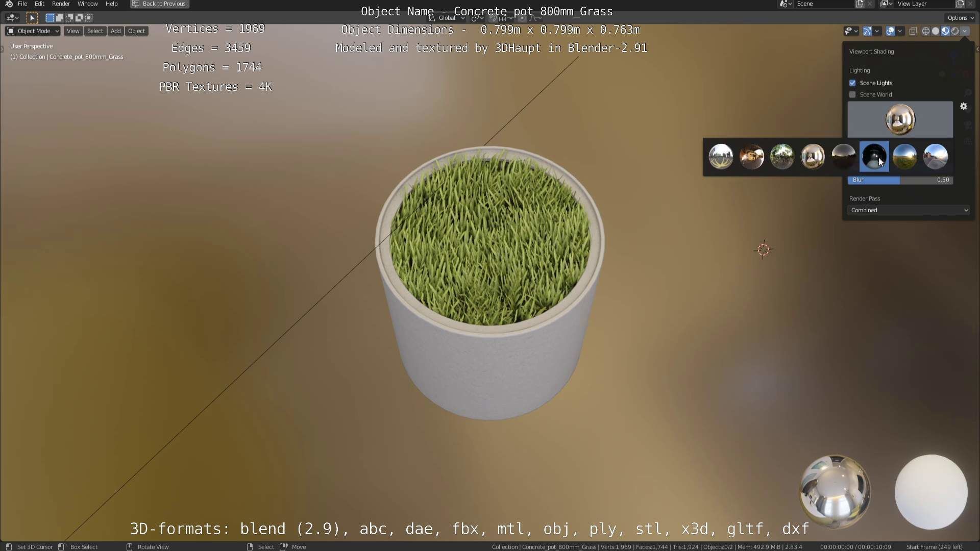
Task: Open the Window menu
Action: [x=87, y=4]
